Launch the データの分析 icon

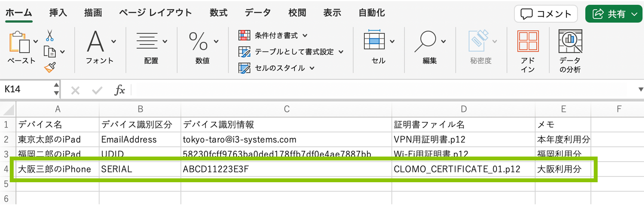(x=570, y=41)
